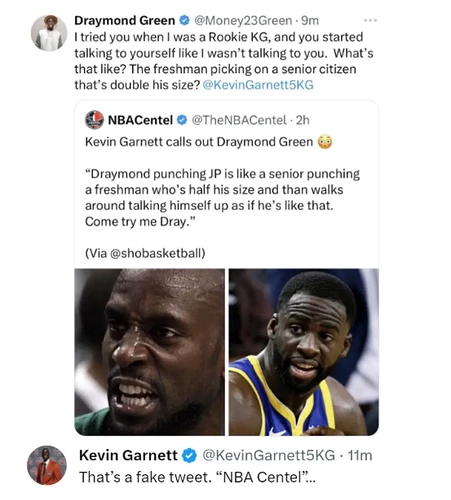451x500 pixels.
Task: Expand Kevin Garnett's truncated fake tweet reply
Action: (x=197, y=477)
